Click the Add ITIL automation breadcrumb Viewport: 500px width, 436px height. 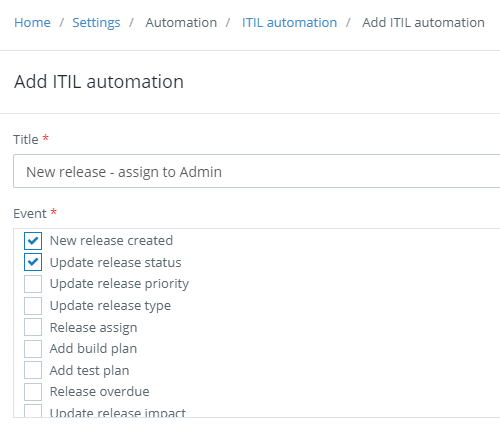[x=423, y=23]
